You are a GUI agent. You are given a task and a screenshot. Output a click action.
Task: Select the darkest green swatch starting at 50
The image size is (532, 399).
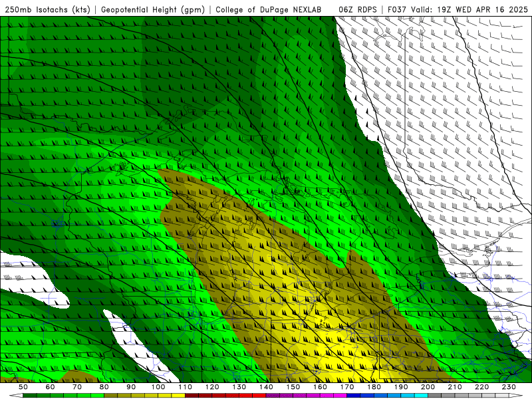click(29, 396)
